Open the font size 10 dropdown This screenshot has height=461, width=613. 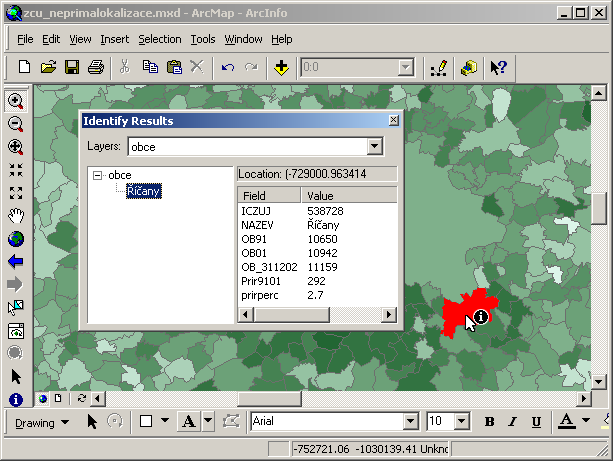click(x=462, y=422)
